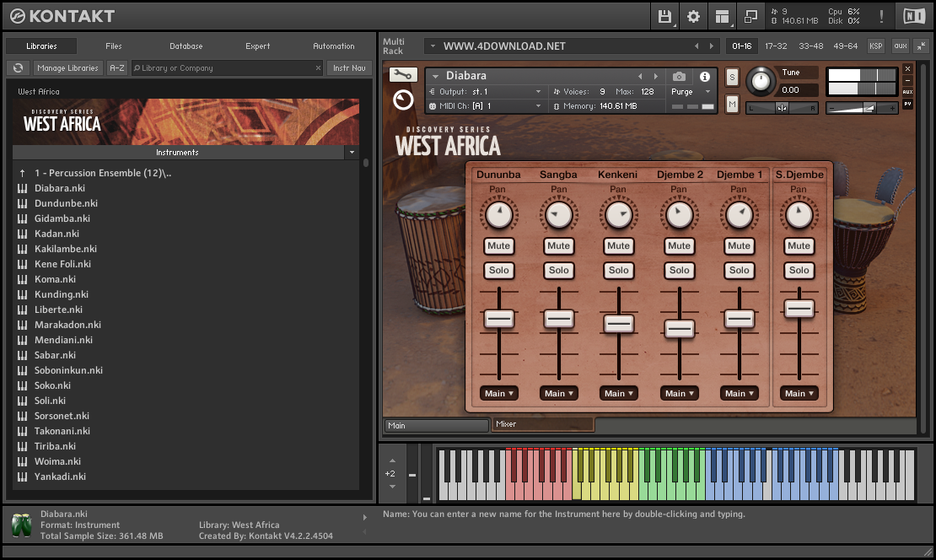
Task: Select previous instrument preset arrow in Diabara header
Action: tap(640, 77)
